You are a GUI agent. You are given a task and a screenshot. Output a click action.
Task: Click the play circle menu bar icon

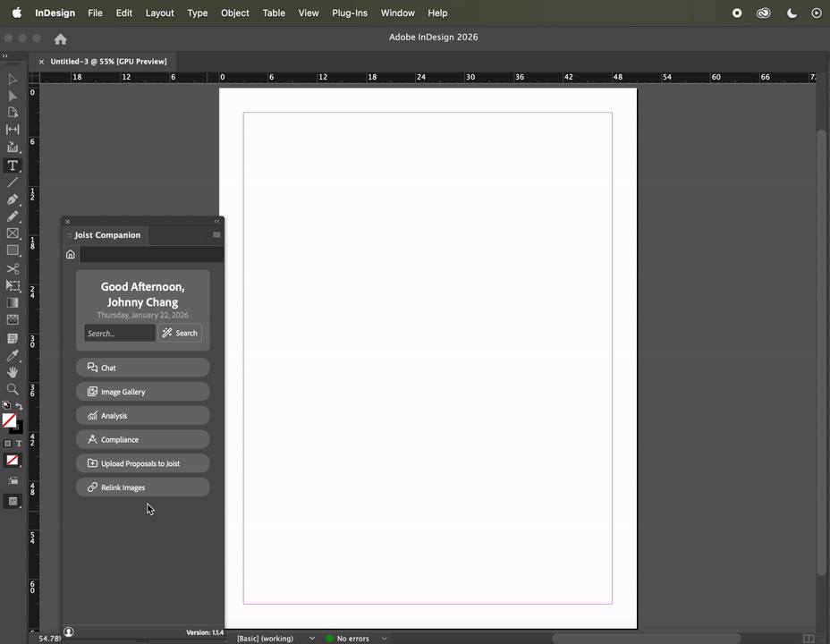point(817,13)
